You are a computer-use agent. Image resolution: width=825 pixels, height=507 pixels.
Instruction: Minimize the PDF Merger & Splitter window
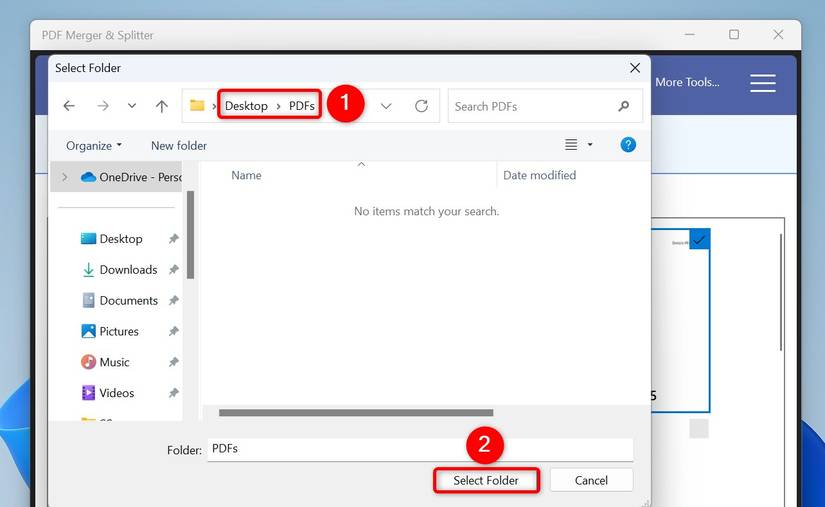[690, 35]
